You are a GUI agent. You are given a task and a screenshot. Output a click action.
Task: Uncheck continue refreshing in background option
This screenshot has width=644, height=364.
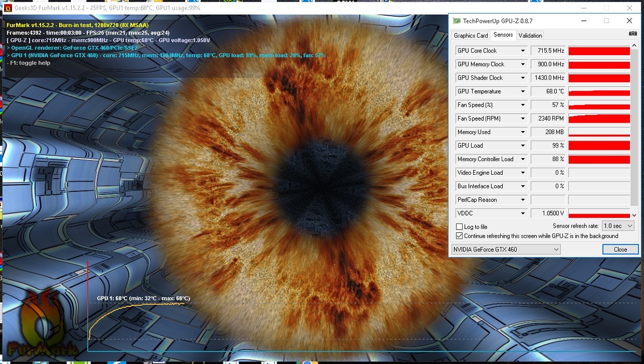click(x=459, y=236)
